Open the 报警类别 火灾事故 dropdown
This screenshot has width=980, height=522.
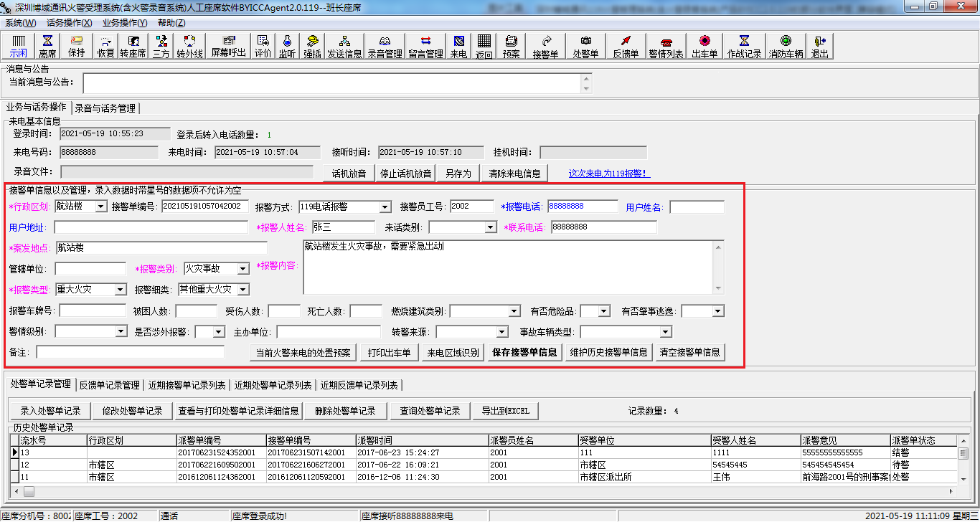click(243, 269)
